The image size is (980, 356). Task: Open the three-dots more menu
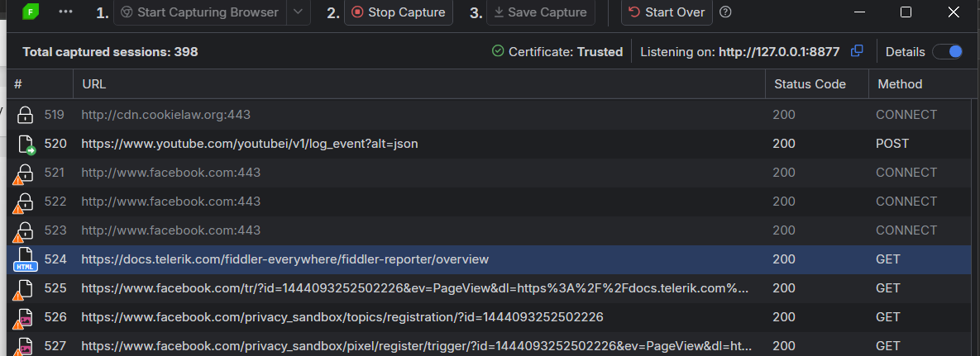65,12
